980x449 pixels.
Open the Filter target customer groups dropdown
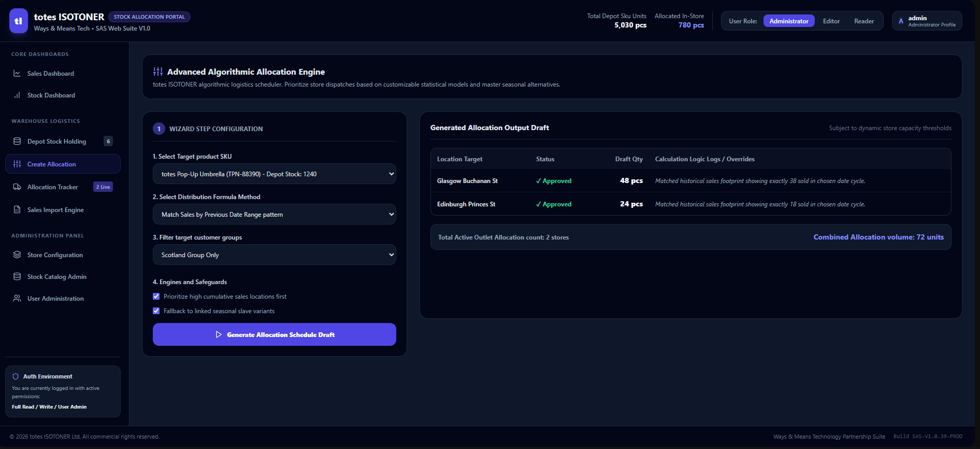pos(275,255)
